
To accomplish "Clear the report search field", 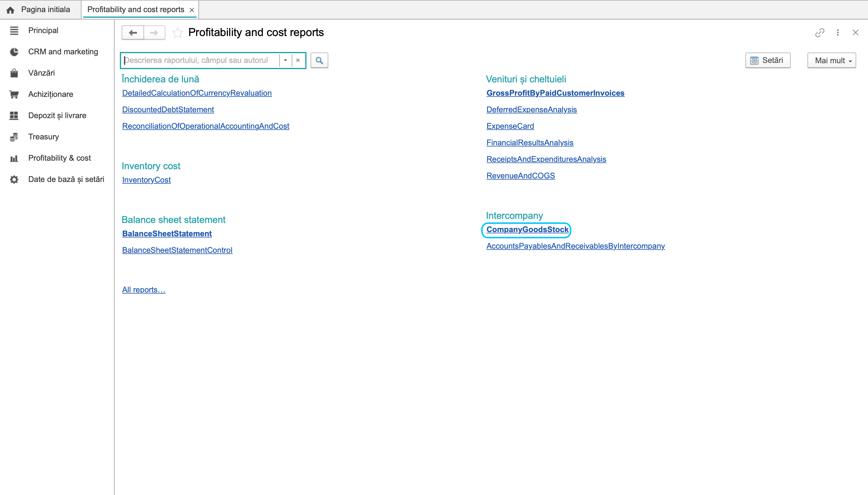I will click(298, 60).
